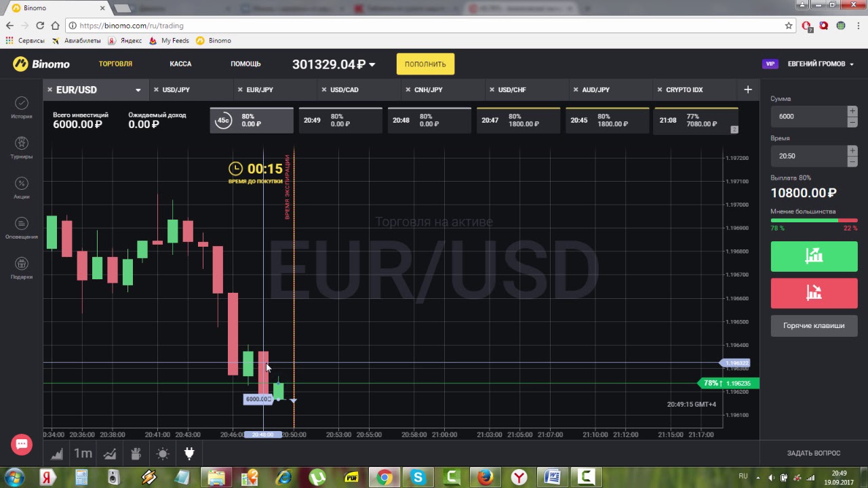The height and width of the screenshot is (488, 868).
Task: Open the ПОМОЩЬ menu item
Action: point(245,64)
